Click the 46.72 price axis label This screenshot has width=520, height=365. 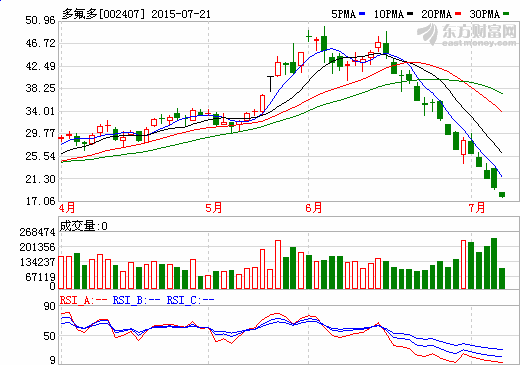(x=40, y=43)
